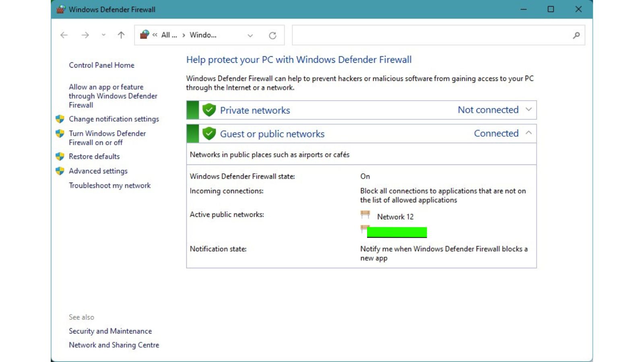Expand the Private networks section chevron
This screenshot has height=362, width=644.
point(528,109)
